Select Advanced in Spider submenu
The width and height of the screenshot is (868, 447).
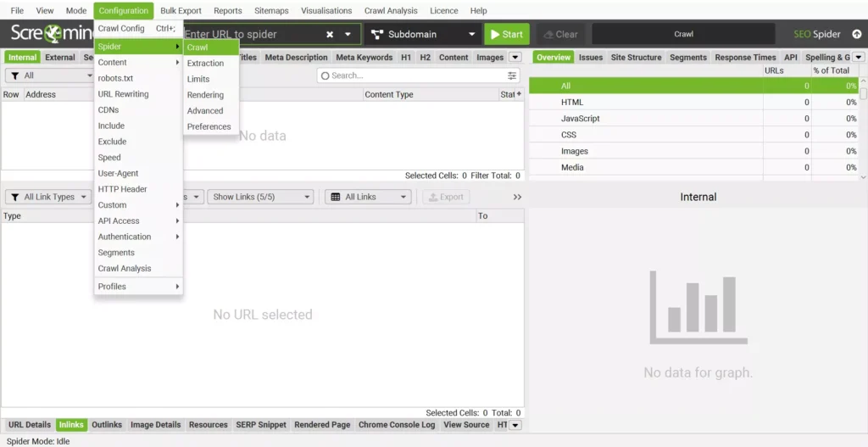pyautogui.click(x=211, y=111)
